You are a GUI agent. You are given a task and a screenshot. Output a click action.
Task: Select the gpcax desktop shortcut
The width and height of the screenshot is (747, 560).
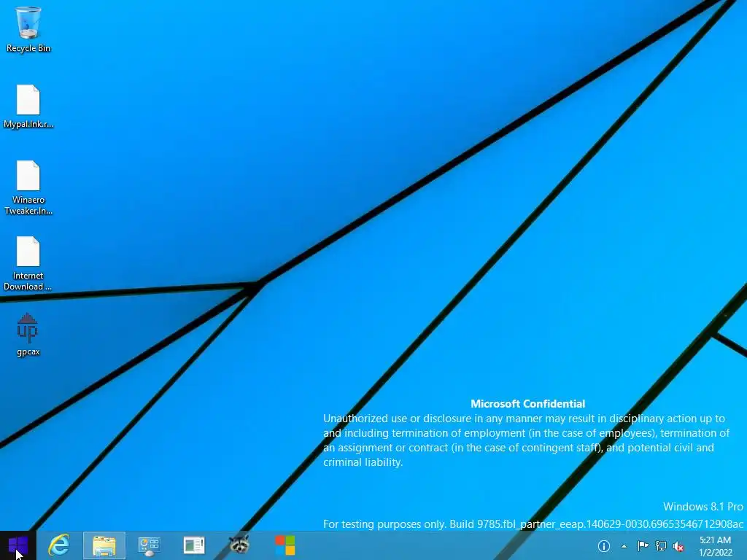[x=28, y=334]
